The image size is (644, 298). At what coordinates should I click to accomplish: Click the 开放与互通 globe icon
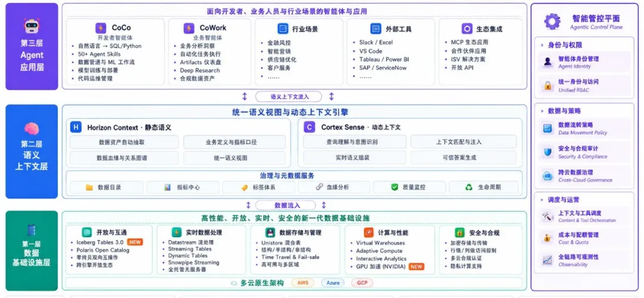(x=86, y=232)
